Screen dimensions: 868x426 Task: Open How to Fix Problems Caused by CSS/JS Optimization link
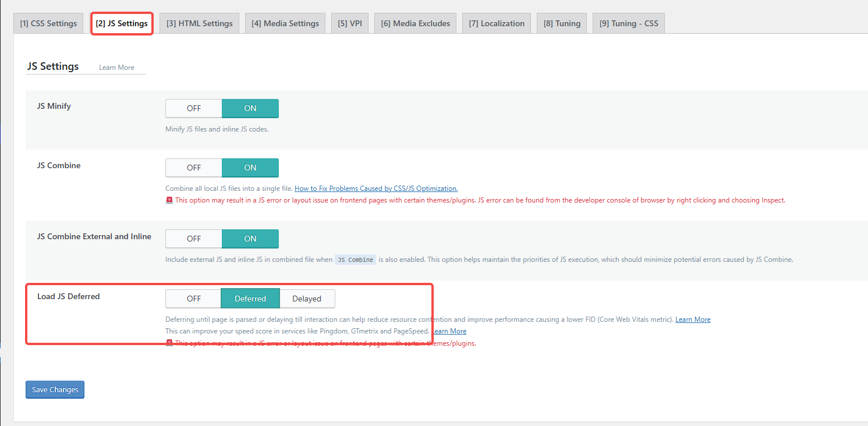point(376,189)
